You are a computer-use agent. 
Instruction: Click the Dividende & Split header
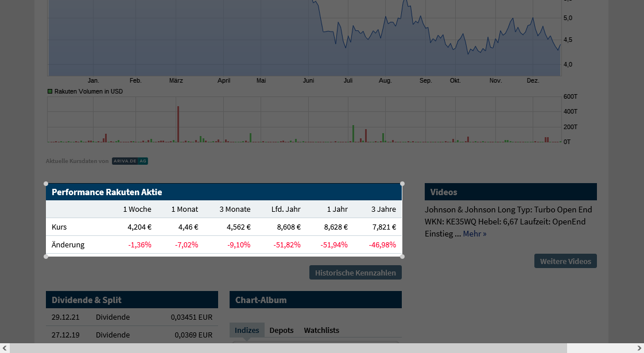point(132,300)
